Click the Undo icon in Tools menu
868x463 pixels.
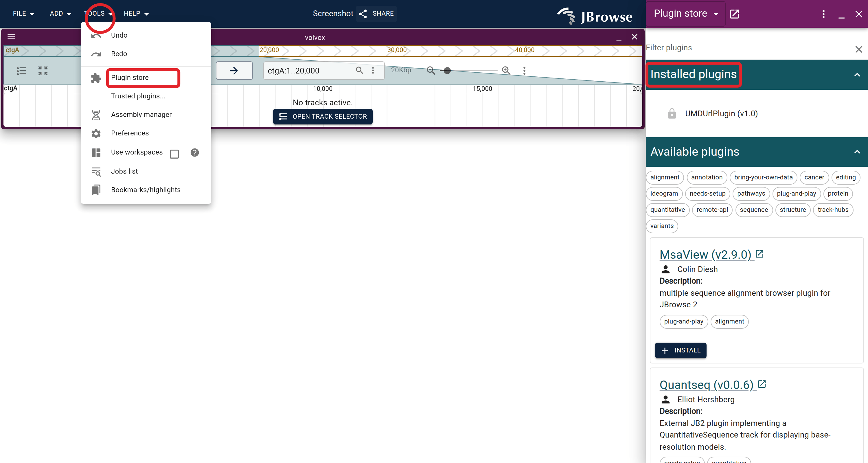pos(96,36)
